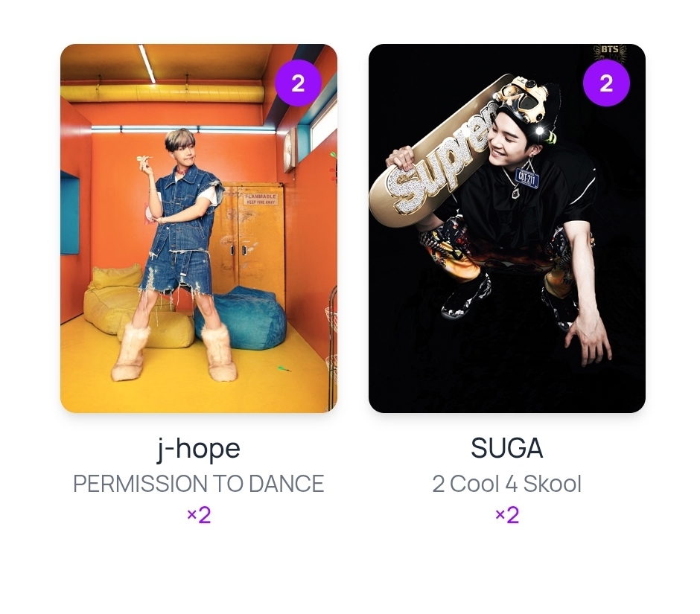Click the purple count badge on j-hope card

coord(298,83)
